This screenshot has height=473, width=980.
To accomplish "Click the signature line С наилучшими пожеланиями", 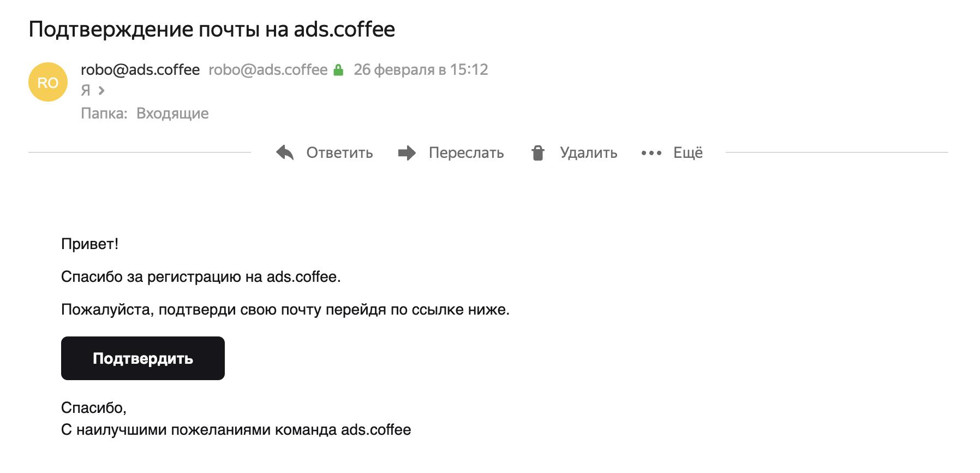I will tap(236, 430).
